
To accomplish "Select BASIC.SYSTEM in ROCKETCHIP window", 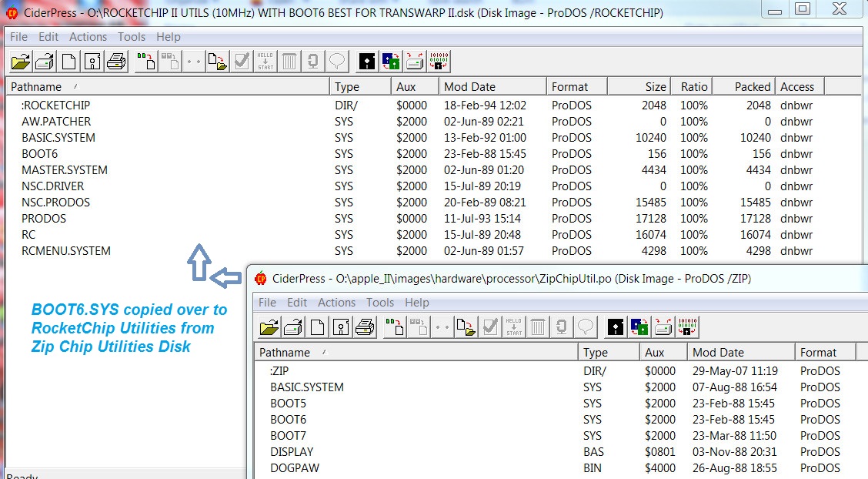I will [417, 137].
